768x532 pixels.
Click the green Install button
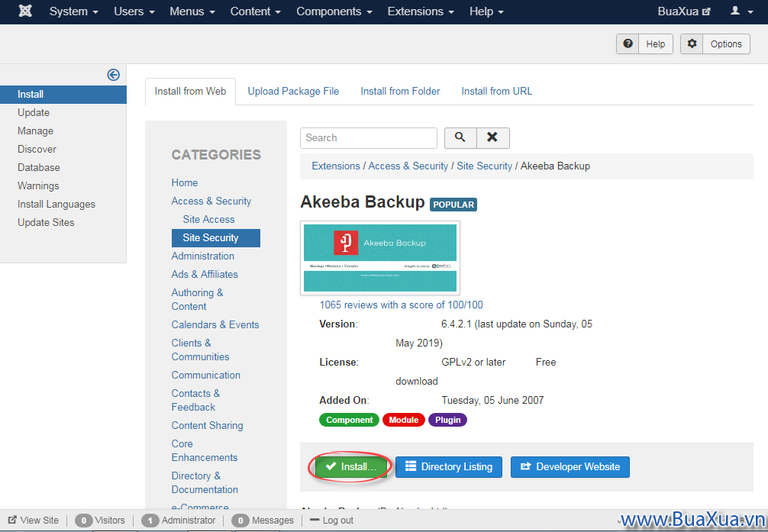[x=350, y=467]
